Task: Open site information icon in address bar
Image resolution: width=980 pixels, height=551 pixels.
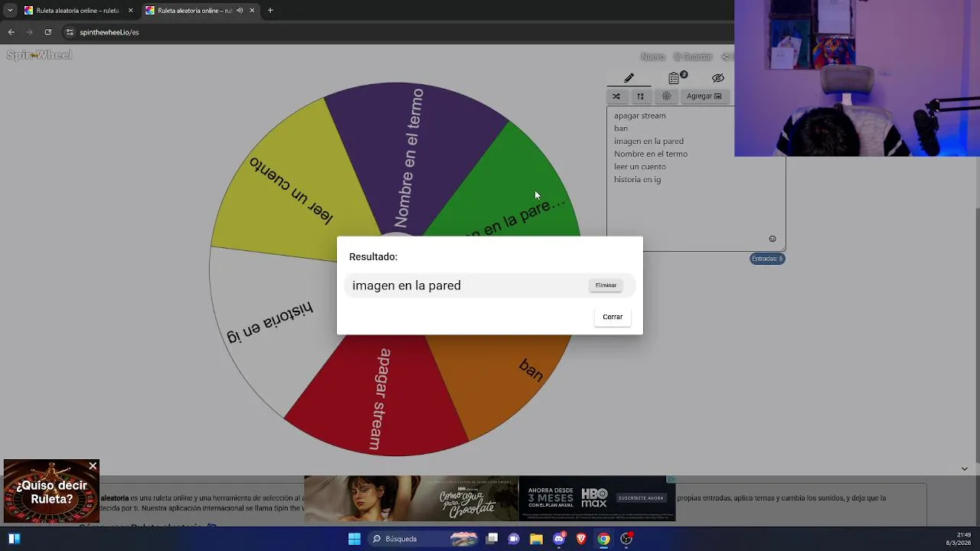Action: click(x=70, y=32)
